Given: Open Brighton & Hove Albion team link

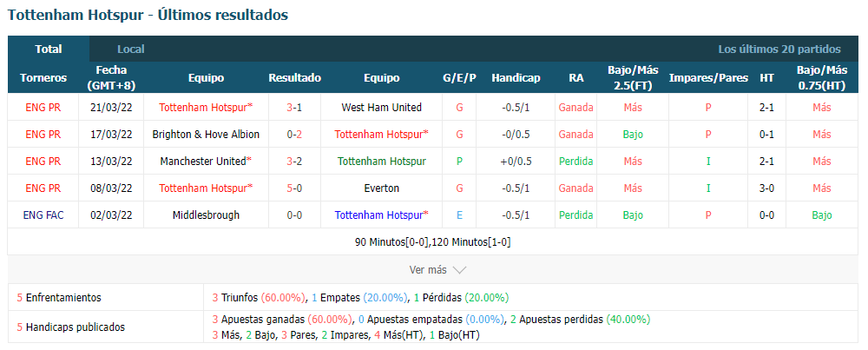Looking at the screenshot, I should 206,134.
